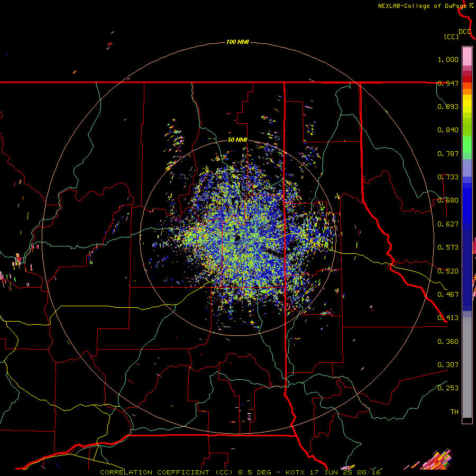This screenshot has height=476, width=476.
Task: Click the 0.360 legend value
Action: tap(448, 342)
